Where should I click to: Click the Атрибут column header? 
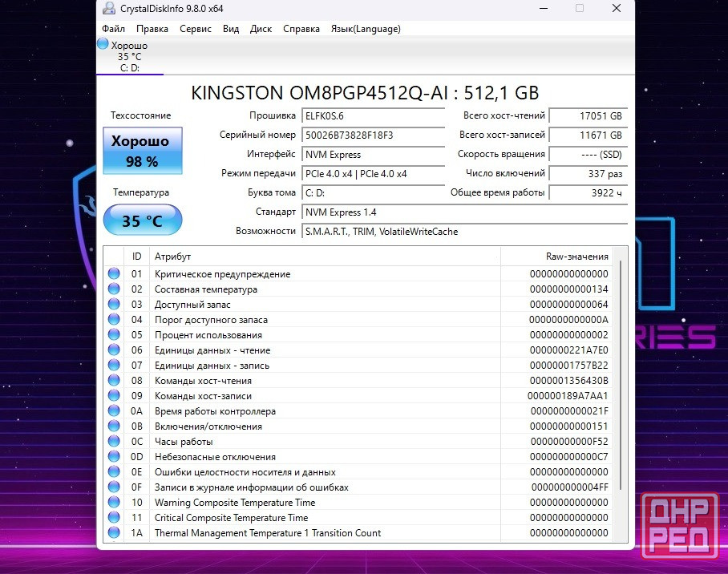point(325,257)
